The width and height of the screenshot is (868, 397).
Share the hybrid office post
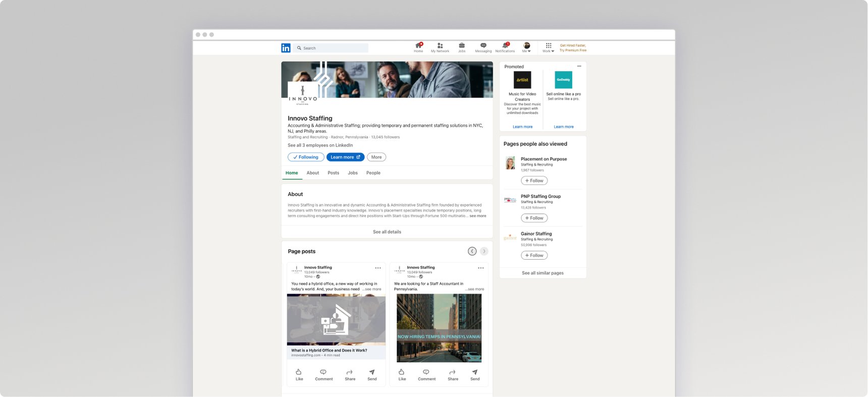click(x=350, y=375)
